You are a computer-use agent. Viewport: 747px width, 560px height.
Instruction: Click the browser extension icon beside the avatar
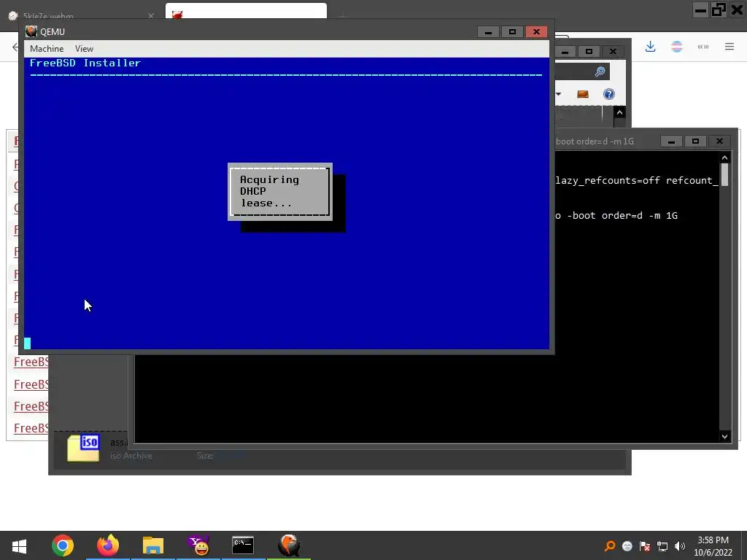[x=703, y=47]
